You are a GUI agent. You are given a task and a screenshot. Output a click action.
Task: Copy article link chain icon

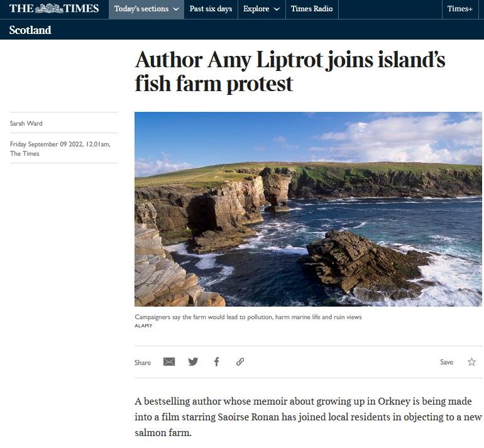pos(240,362)
